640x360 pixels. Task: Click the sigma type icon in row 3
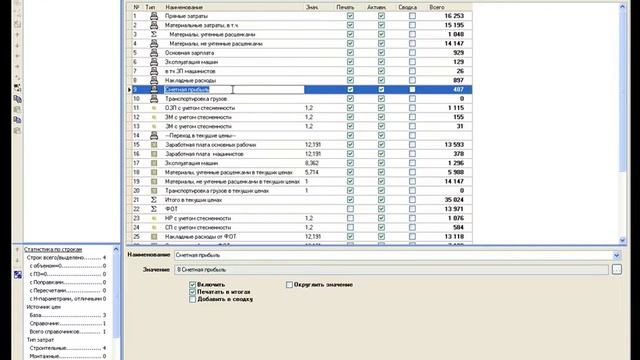tap(154, 34)
